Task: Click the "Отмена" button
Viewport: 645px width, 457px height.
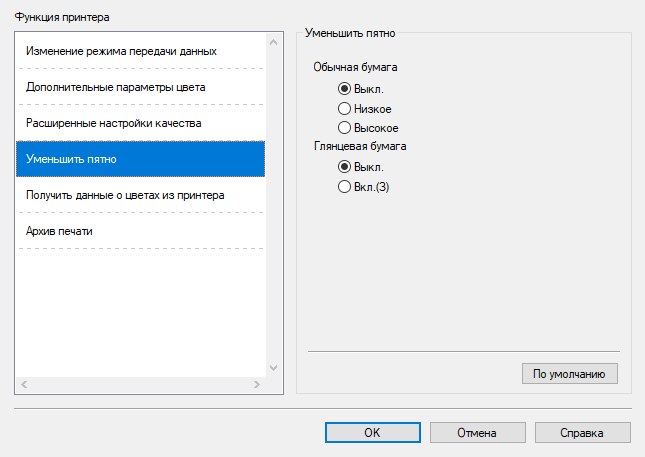Action: point(477,433)
